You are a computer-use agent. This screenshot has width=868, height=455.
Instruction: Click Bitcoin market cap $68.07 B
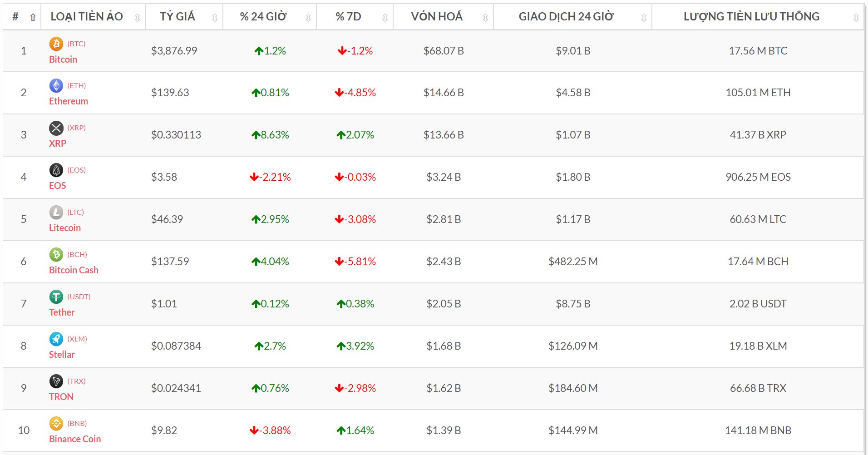[x=444, y=51]
